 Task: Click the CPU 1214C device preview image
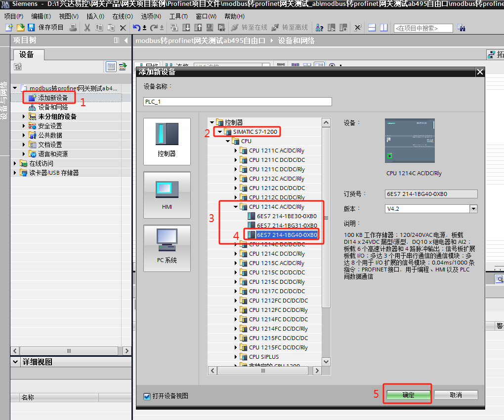[410, 141]
